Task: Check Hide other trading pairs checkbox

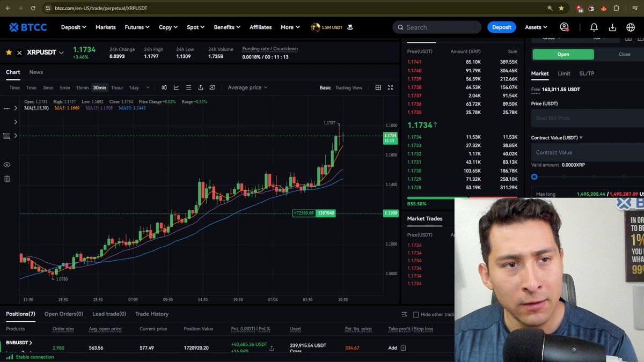Action: [x=415, y=315]
